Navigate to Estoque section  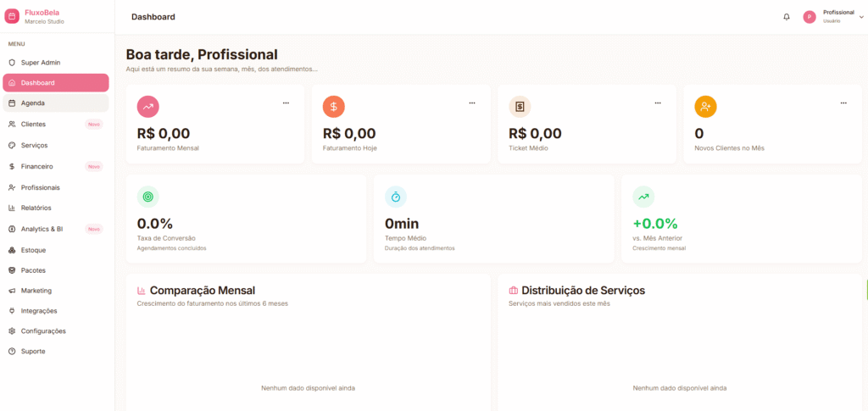click(34, 250)
